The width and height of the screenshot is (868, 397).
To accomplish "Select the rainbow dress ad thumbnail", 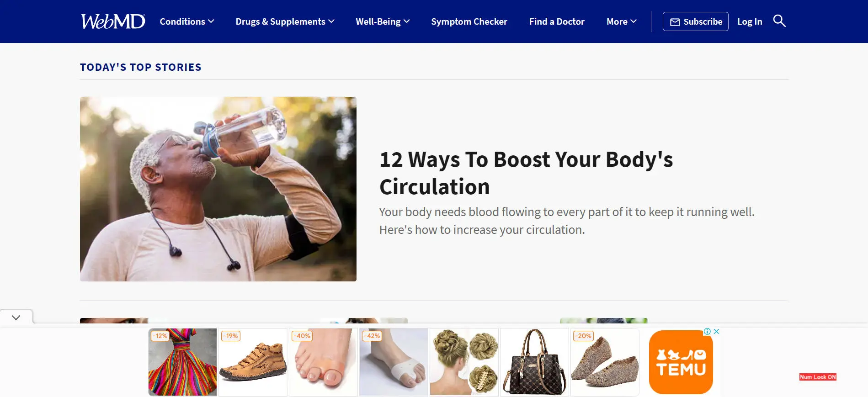I will point(182,362).
